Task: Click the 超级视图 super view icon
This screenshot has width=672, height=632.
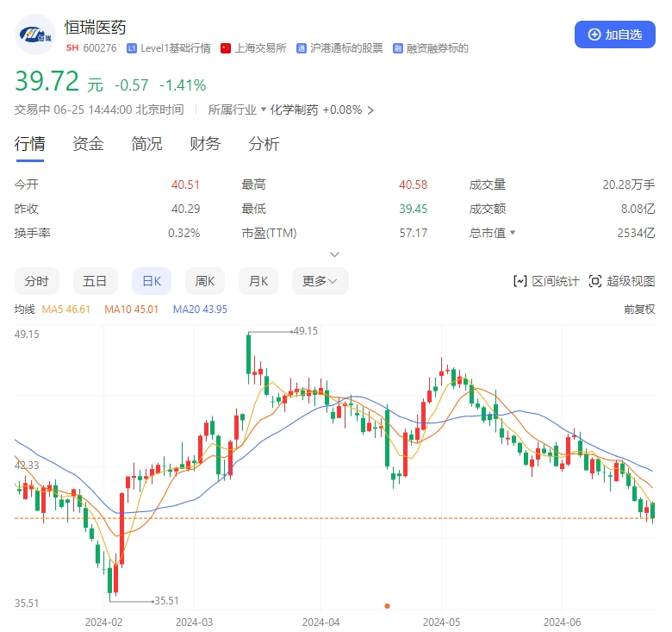Action: [x=594, y=281]
